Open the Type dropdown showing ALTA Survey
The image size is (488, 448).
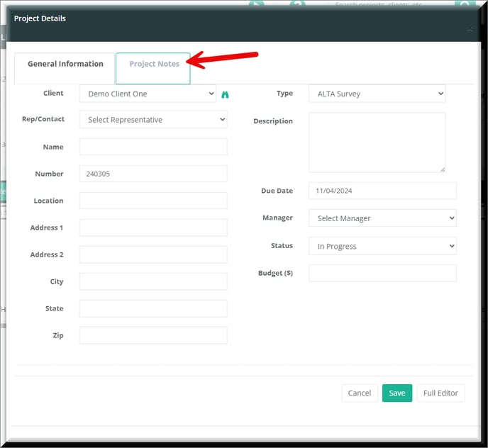pyautogui.click(x=377, y=94)
